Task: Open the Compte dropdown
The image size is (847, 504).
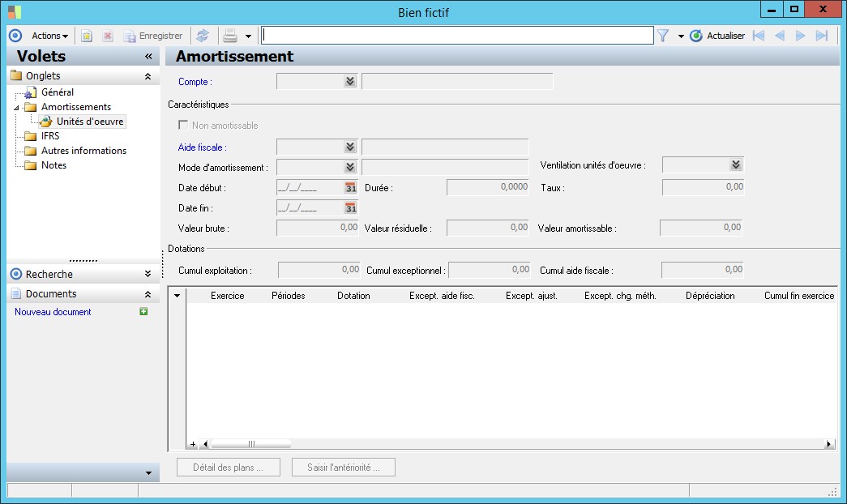Action: (x=349, y=81)
